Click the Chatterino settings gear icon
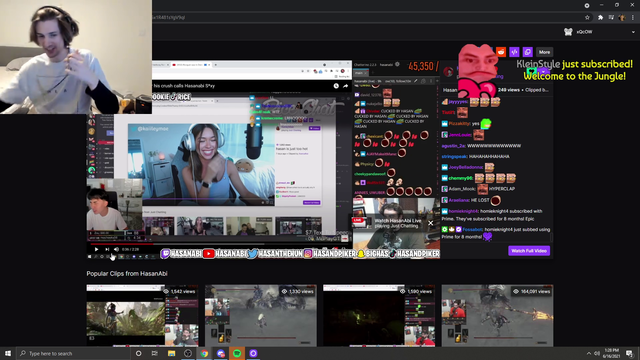Screen dimensions: 640x360 pos(397,64)
